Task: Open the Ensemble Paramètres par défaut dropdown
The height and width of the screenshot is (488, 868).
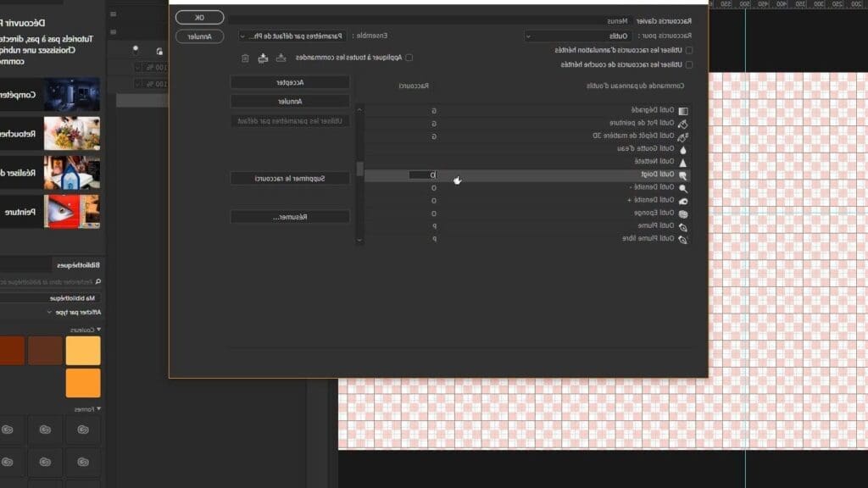Action: pos(292,36)
